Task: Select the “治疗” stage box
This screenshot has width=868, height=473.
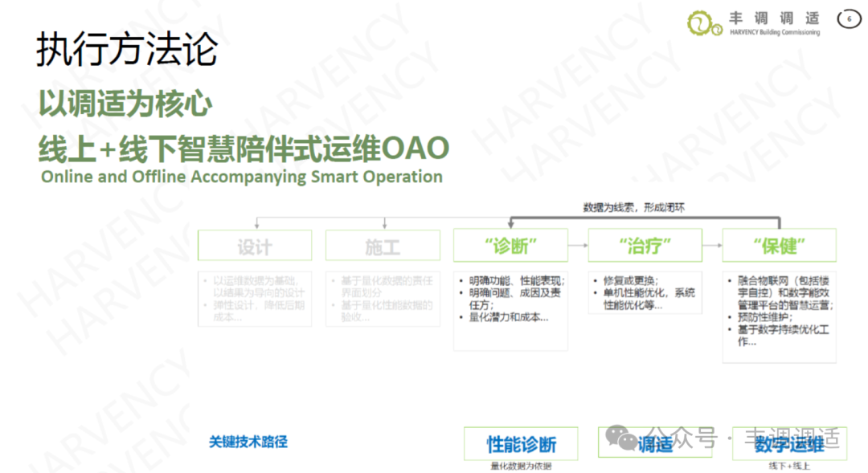Action: click(x=645, y=245)
